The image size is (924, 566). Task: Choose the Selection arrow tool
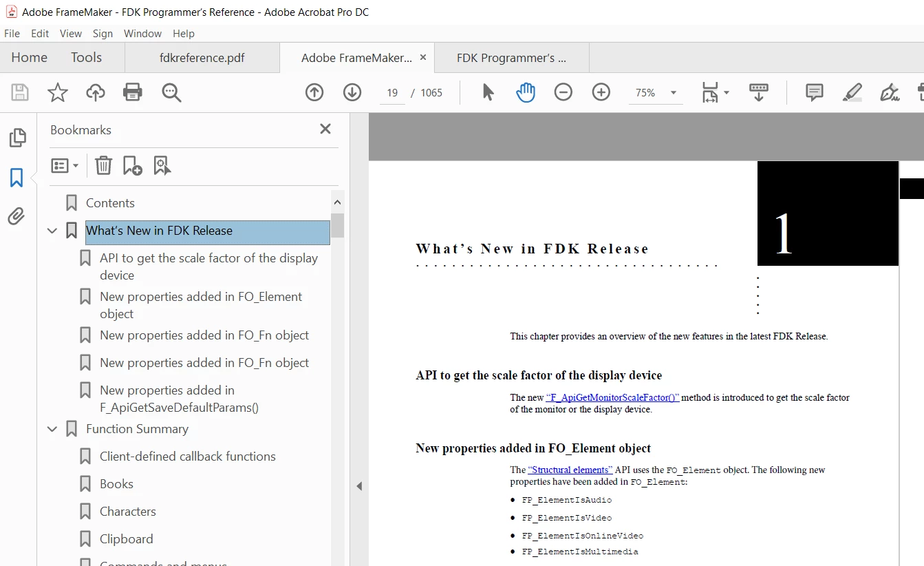pos(488,92)
